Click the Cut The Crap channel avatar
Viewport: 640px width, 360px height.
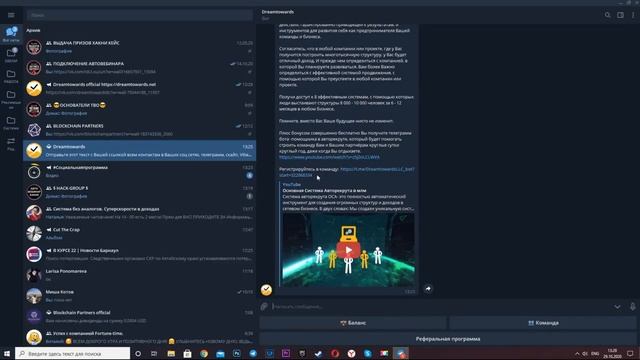(x=34, y=233)
